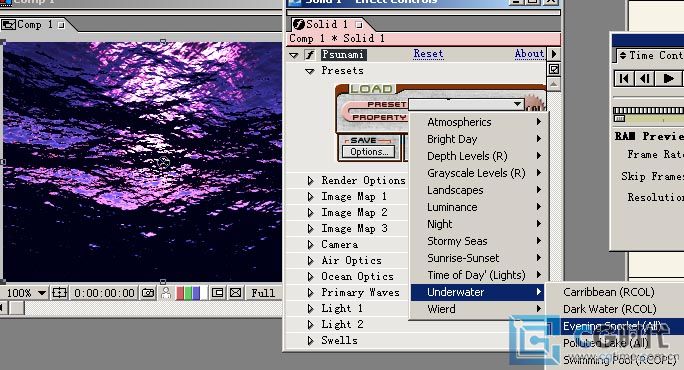
Task: Toggle the red channel swatch
Action: point(180,293)
